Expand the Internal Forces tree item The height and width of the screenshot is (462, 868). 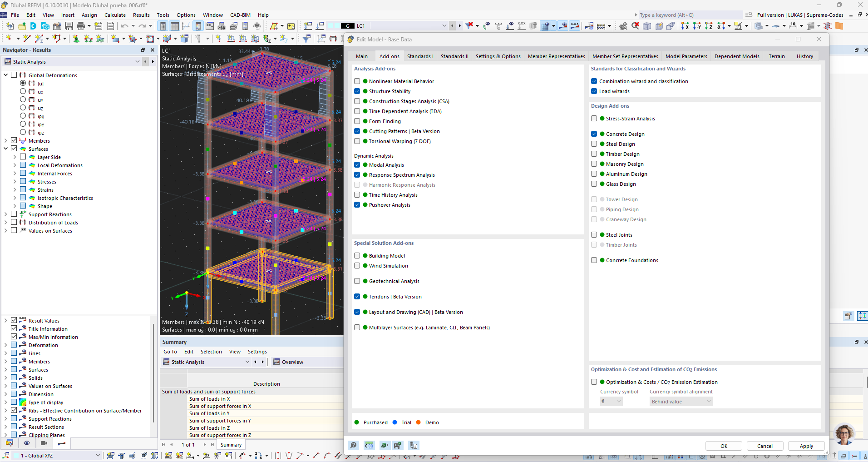click(x=15, y=174)
